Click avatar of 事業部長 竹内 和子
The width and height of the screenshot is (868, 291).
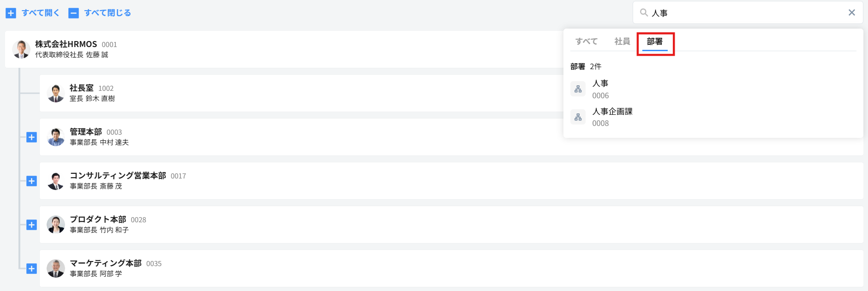(56, 225)
